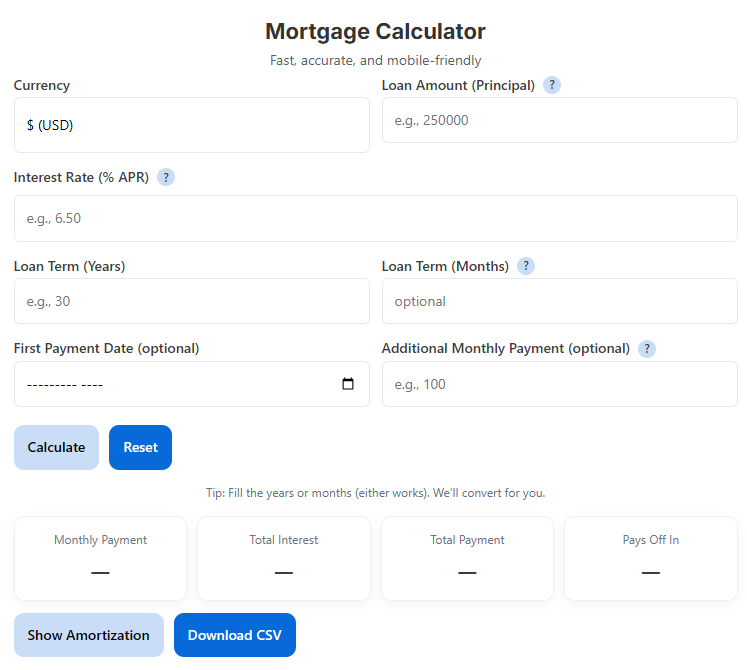Screen dimensions: 747x670
Task: Expand the Show Amortization schedule
Action: point(89,635)
